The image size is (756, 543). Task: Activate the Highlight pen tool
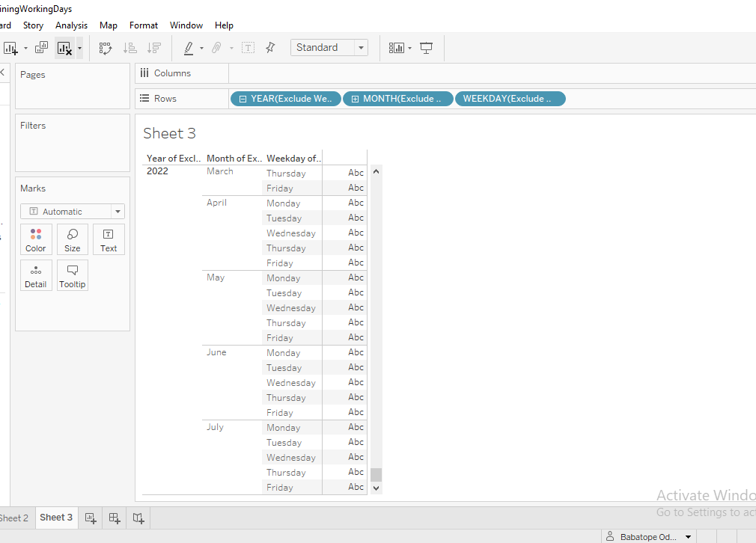click(x=188, y=47)
